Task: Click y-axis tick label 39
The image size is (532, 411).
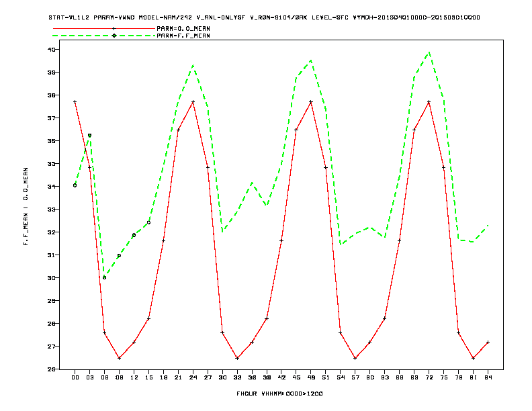Action: point(52,73)
